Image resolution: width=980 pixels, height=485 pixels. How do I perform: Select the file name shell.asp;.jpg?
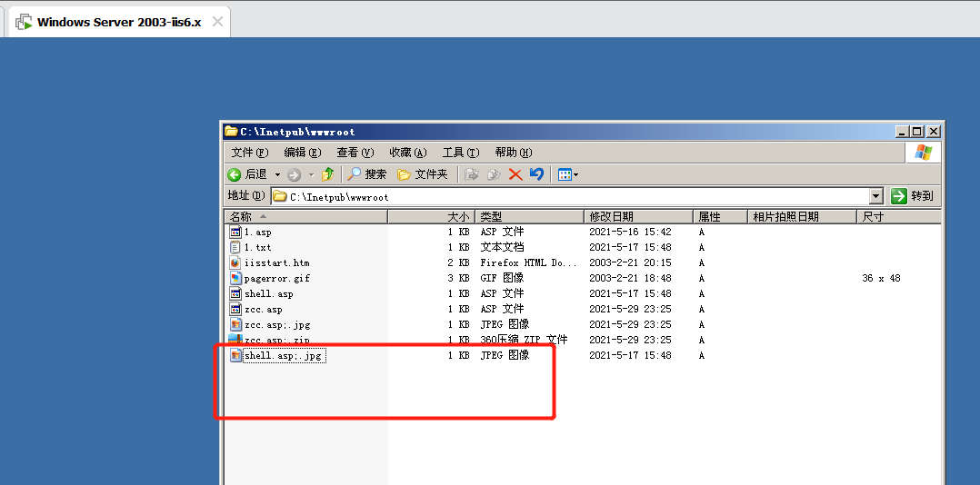pos(285,356)
